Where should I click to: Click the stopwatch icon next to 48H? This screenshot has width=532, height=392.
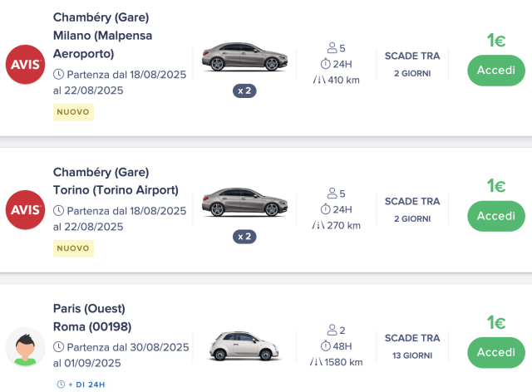coord(325,345)
